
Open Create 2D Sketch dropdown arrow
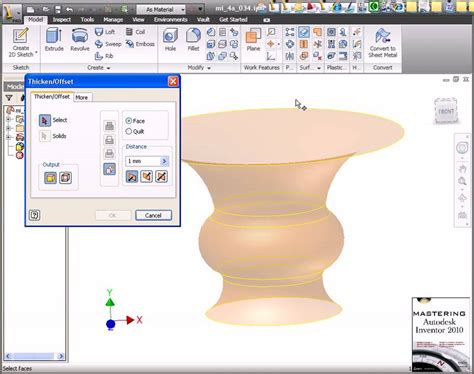click(x=36, y=53)
